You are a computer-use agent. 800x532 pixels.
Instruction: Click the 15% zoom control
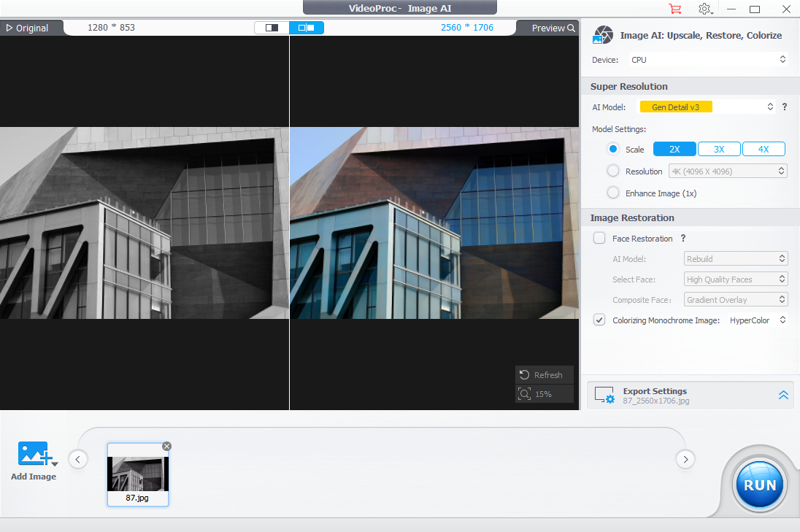[545, 394]
